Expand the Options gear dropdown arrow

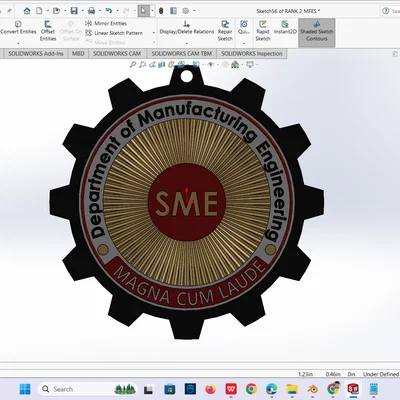tap(194, 11)
